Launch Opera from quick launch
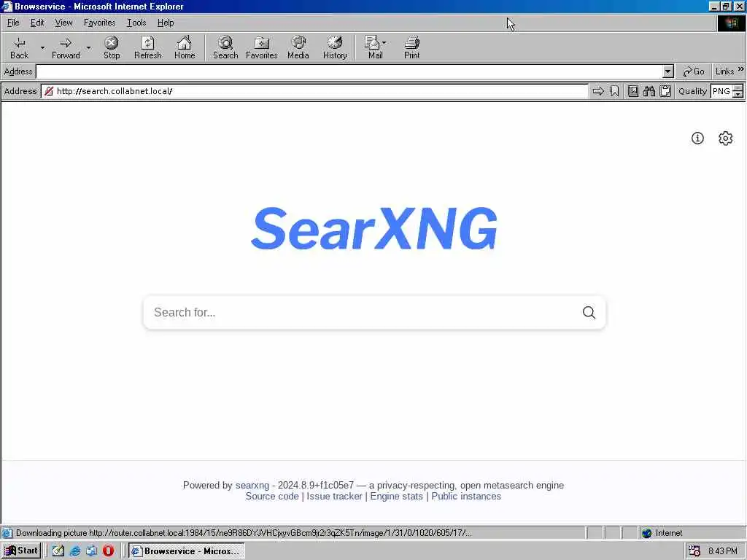Screen dimensions: 747x560 (108, 551)
